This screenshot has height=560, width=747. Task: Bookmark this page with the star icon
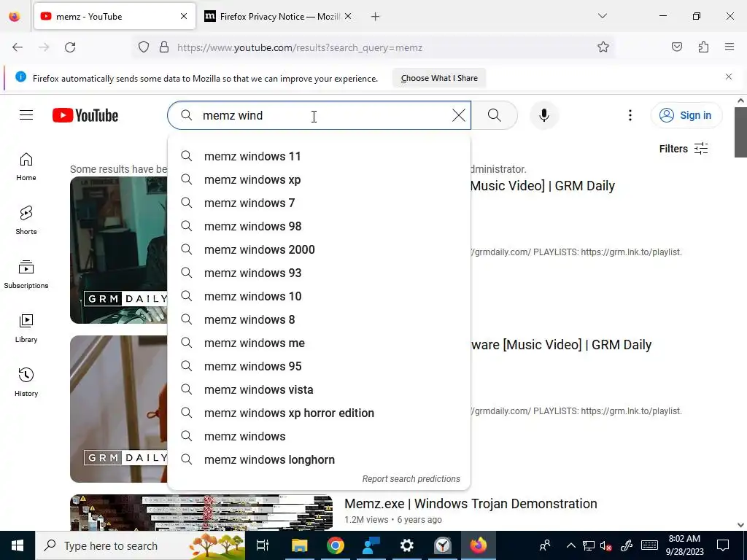point(603,47)
